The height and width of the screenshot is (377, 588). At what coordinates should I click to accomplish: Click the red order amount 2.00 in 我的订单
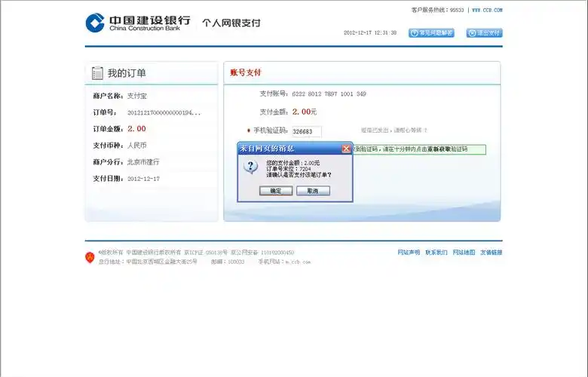(136, 129)
